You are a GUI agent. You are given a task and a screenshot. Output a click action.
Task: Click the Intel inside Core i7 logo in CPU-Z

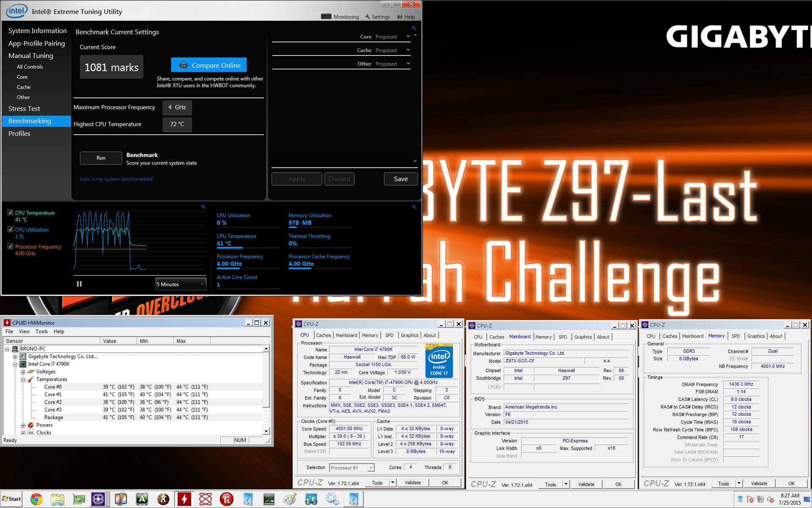coord(439,361)
